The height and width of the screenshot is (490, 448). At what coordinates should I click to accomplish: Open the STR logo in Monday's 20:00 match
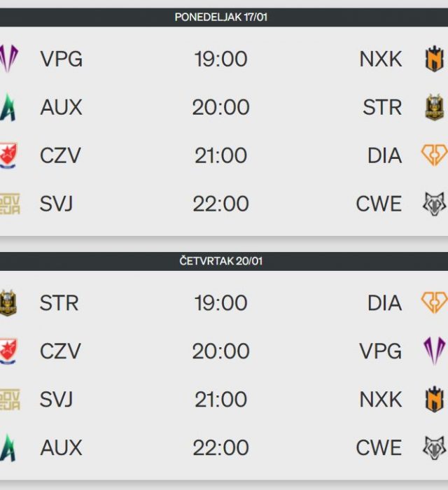click(434, 107)
